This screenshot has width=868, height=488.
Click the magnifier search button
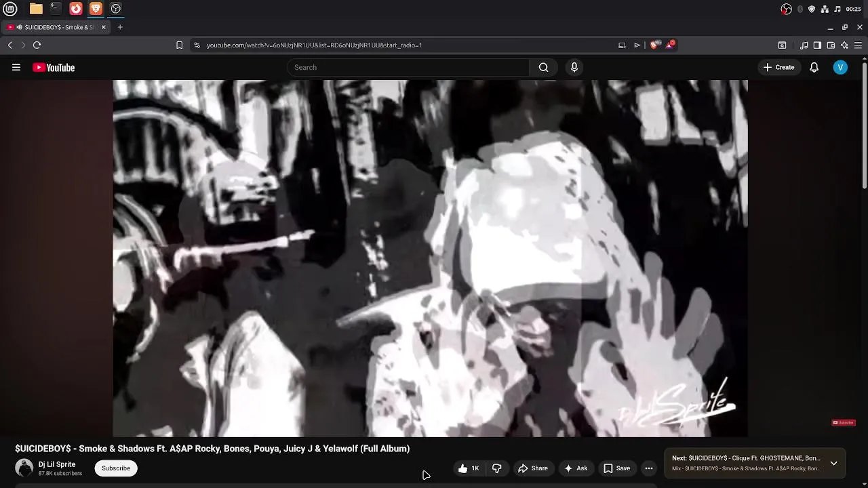[543, 67]
